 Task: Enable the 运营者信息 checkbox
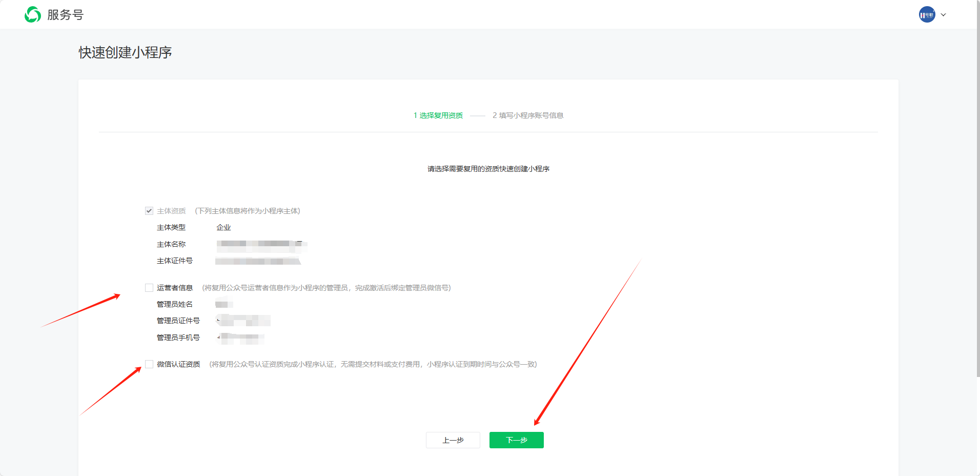tap(149, 288)
